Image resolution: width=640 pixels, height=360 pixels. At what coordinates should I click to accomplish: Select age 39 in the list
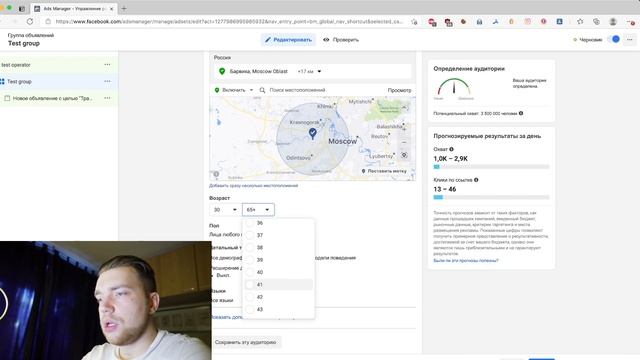279,260
